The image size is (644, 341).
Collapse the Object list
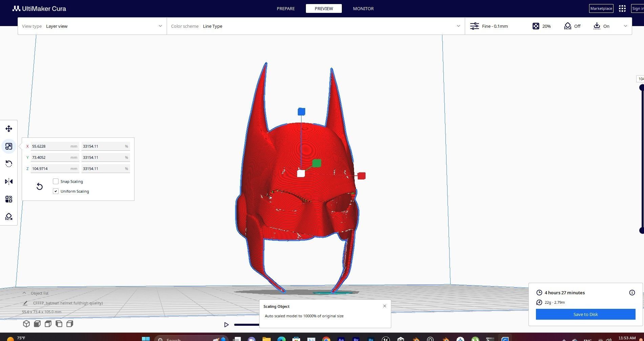pyautogui.click(x=24, y=293)
